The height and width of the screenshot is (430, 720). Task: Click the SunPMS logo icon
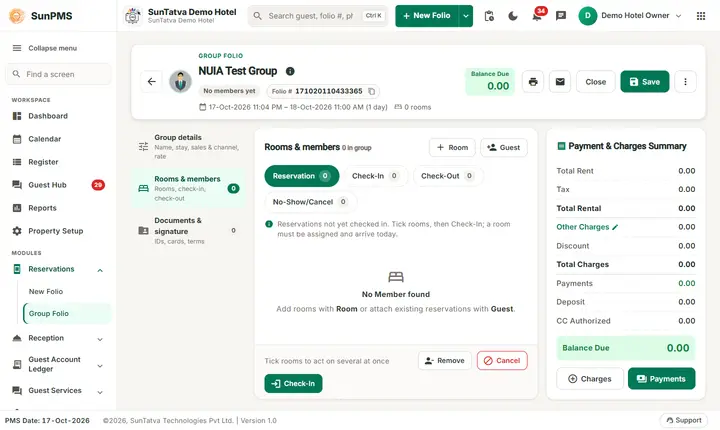point(17,16)
